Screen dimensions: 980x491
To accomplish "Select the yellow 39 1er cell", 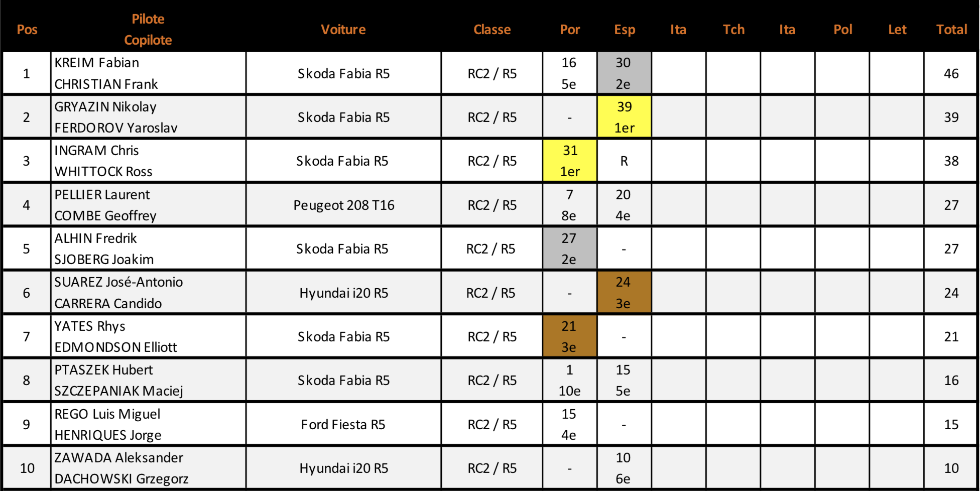I will [624, 117].
